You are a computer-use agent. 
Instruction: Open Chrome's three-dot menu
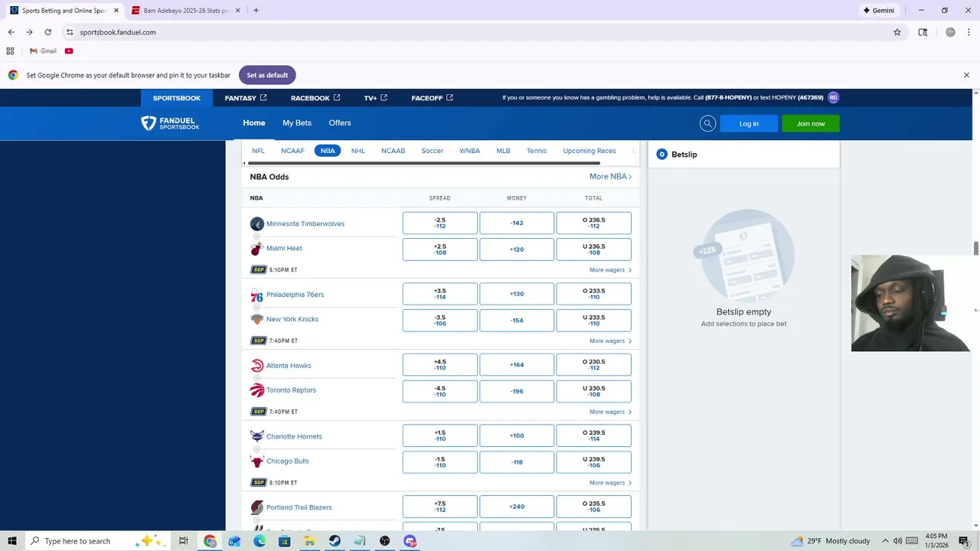point(969,32)
